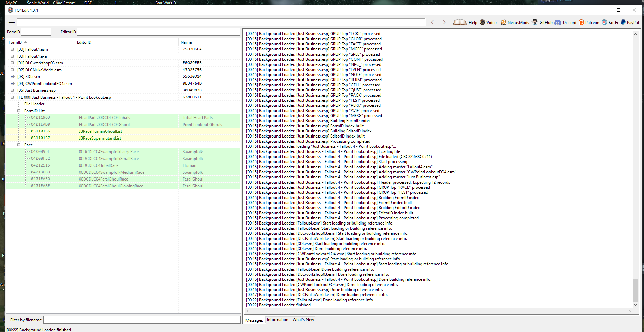Focus the Filter by filename field
Viewport: 644px width, 332px height.
pyautogui.click(x=142, y=320)
